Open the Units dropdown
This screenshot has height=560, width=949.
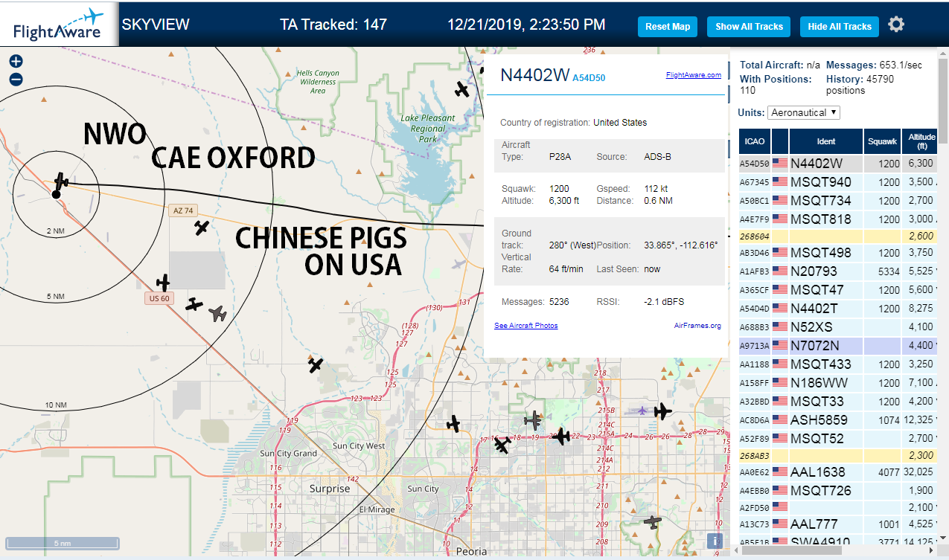click(x=804, y=112)
